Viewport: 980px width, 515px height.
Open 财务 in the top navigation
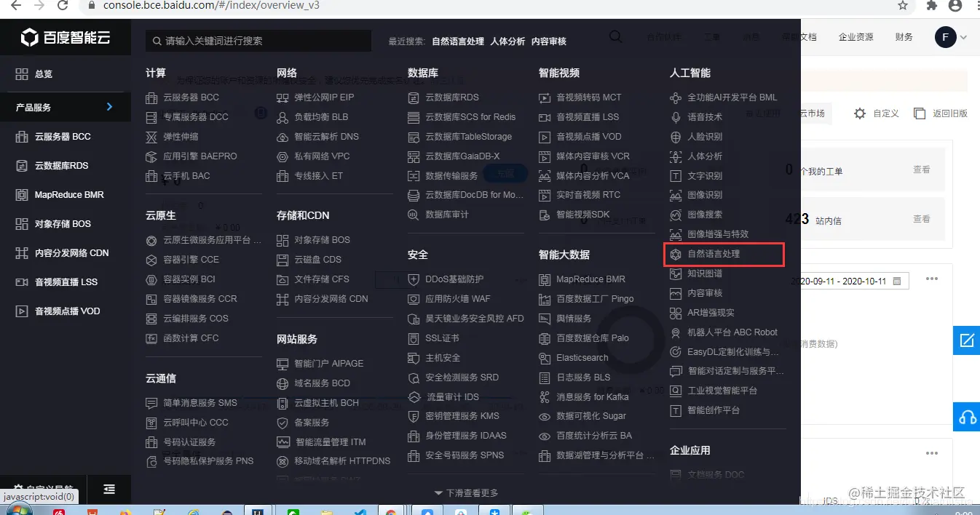point(904,37)
